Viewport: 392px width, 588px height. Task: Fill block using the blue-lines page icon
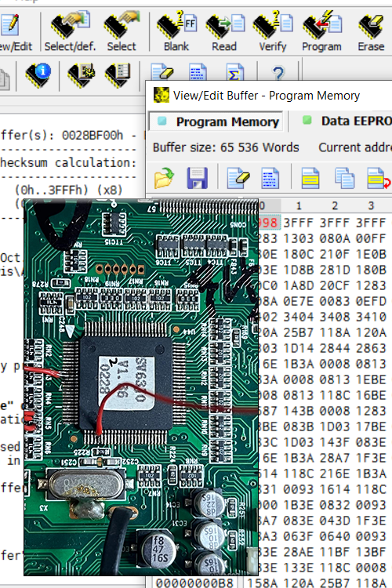pyautogui.click(x=270, y=178)
